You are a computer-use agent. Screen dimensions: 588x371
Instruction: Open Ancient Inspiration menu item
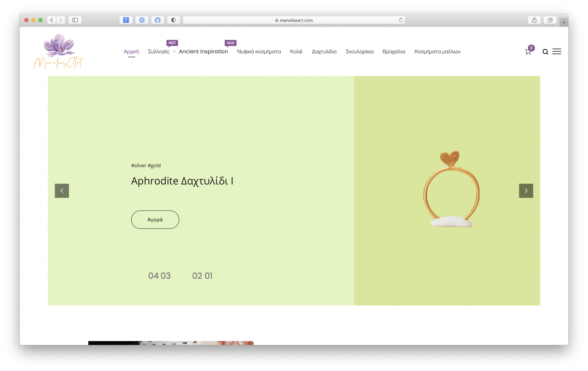pyautogui.click(x=203, y=52)
